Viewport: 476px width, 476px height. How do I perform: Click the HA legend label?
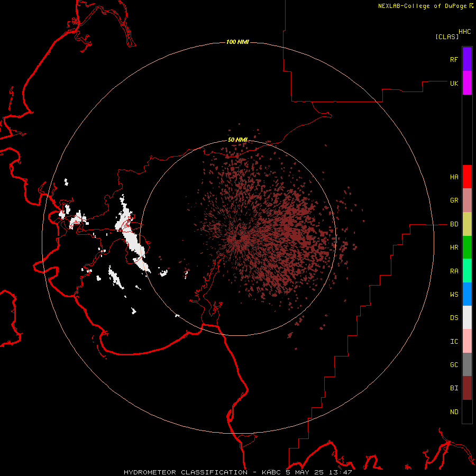pos(454,177)
